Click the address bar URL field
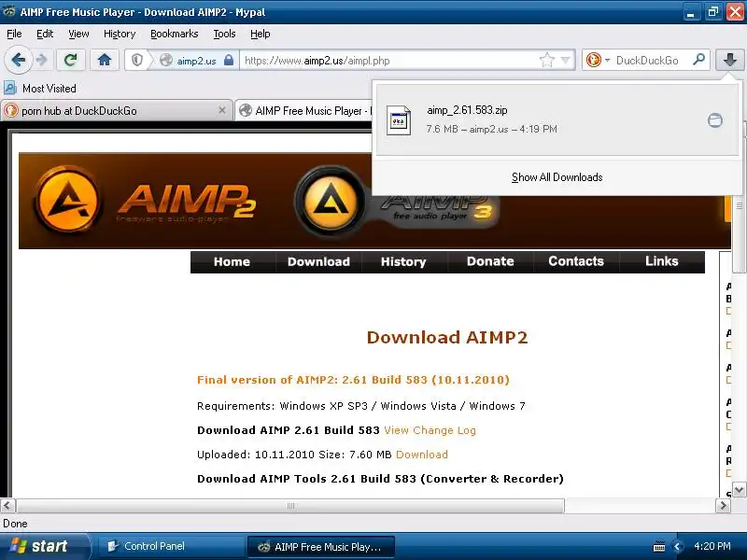 click(388, 61)
